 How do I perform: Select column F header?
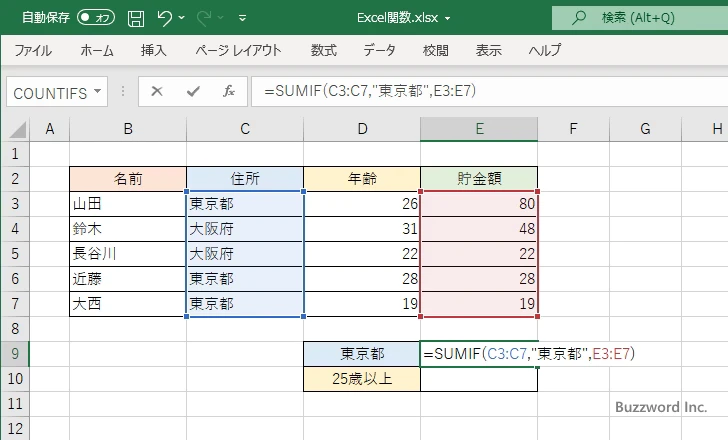click(573, 129)
